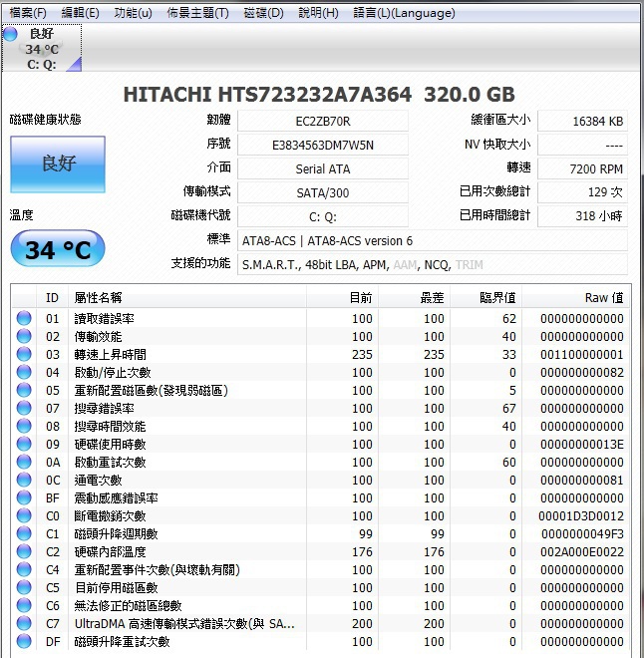This screenshot has height=658, width=644.
Task: Click the status icon for C7 UltraDMA row
Action: coord(24,623)
